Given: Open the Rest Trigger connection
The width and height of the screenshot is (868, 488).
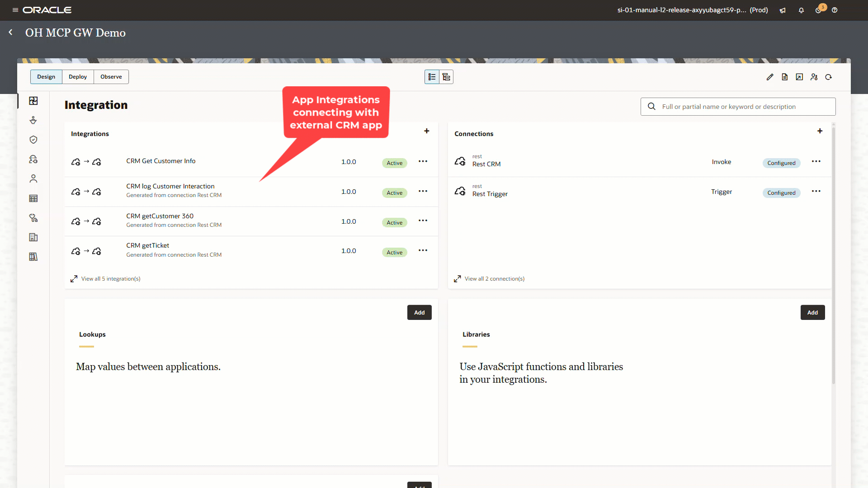Looking at the screenshot, I should point(490,194).
